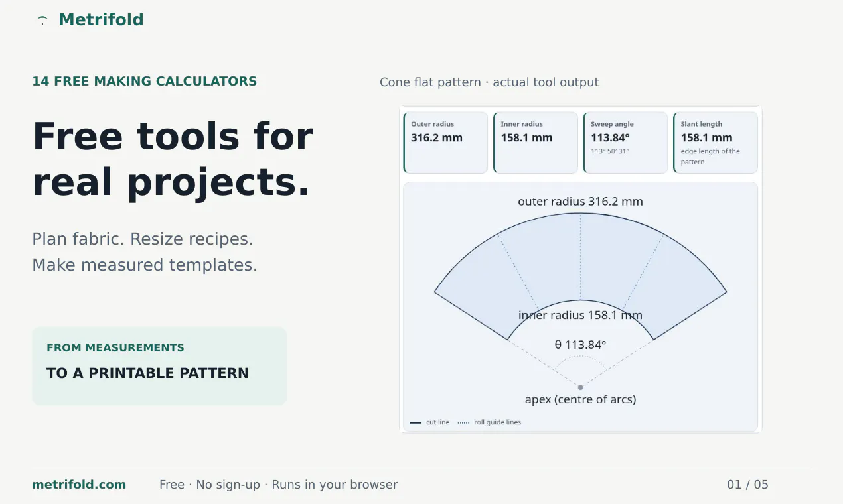Screen dimensions: 843x504
Task: Select the Outer radius result card
Action: [445, 143]
